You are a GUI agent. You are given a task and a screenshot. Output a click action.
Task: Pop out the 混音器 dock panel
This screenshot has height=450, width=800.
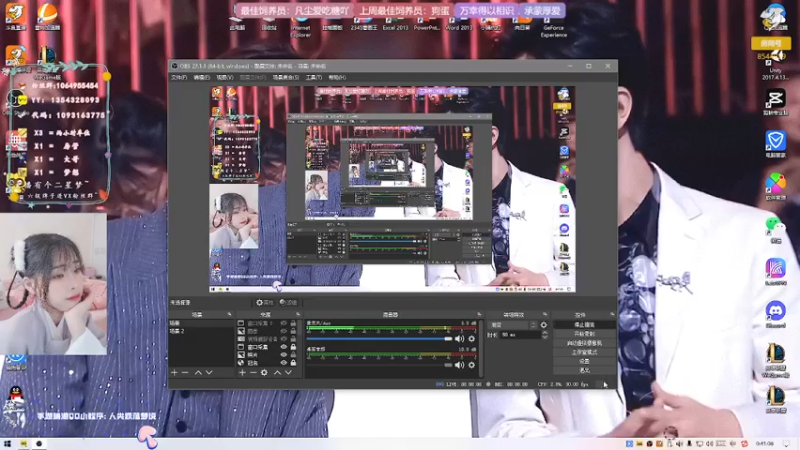click(x=479, y=314)
